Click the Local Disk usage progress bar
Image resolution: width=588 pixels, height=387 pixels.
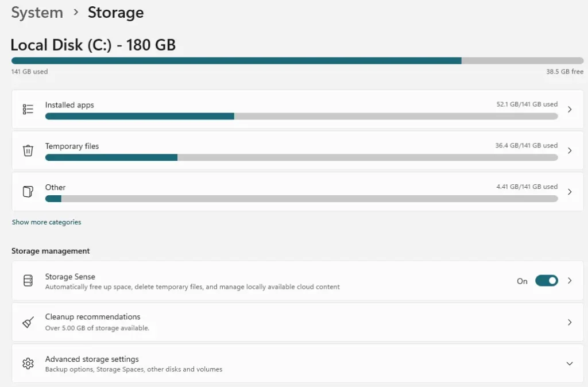(x=294, y=60)
